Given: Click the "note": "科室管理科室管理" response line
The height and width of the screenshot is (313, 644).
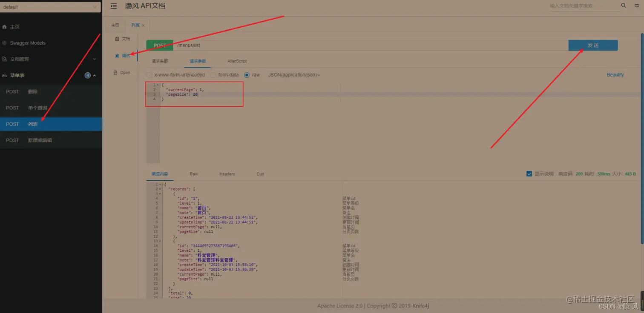Looking at the screenshot, I should click(207, 260).
